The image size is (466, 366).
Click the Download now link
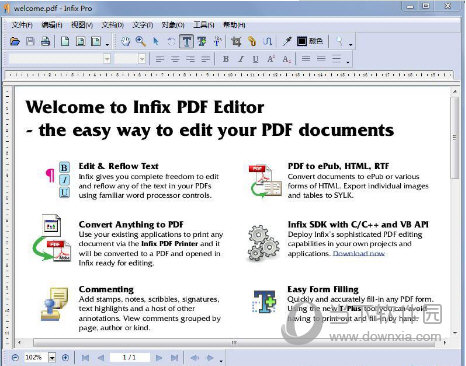tap(359, 253)
